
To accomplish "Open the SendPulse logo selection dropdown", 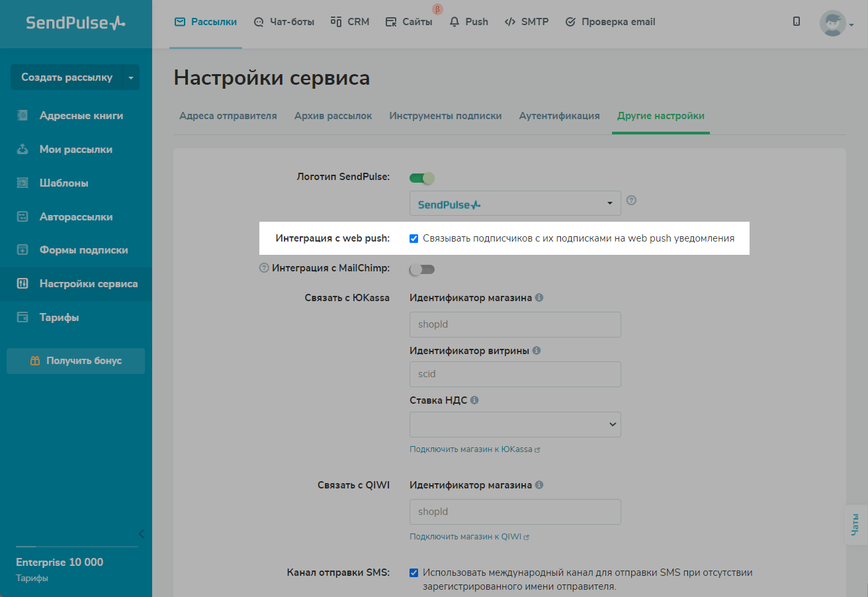I will point(515,204).
